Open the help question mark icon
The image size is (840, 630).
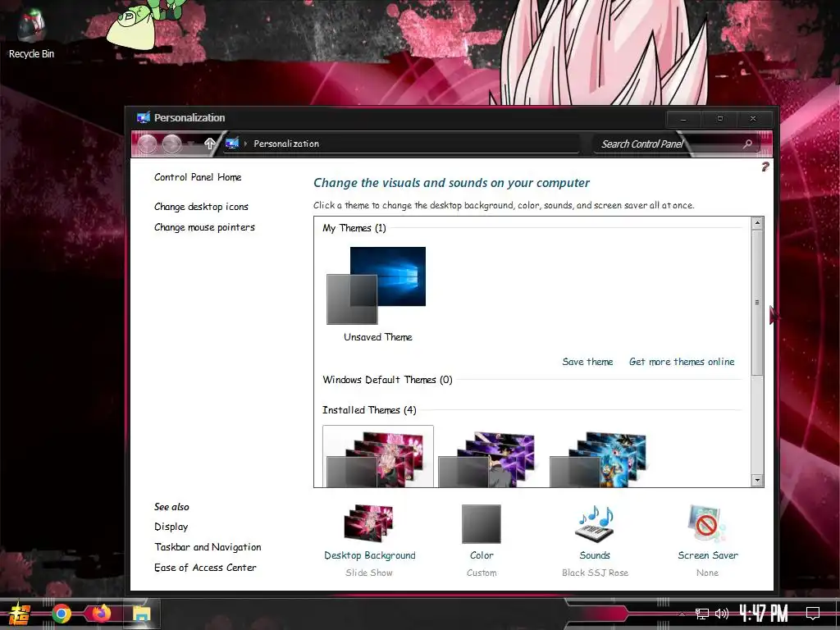pos(765,167)
